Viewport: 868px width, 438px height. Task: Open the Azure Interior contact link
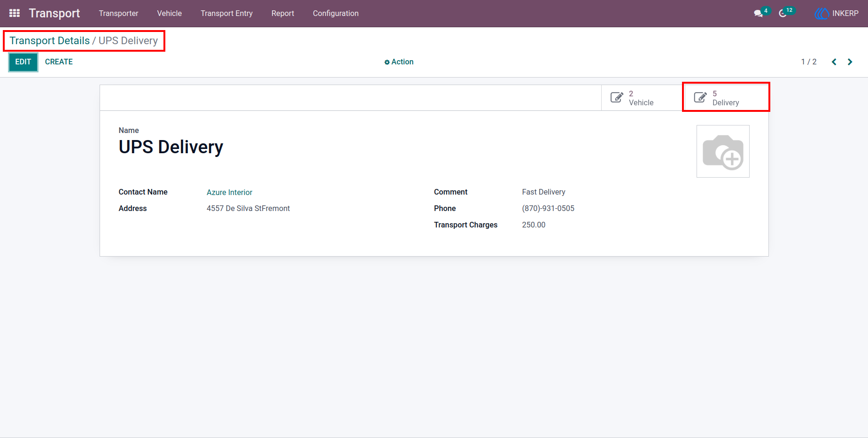click(230, 192)
